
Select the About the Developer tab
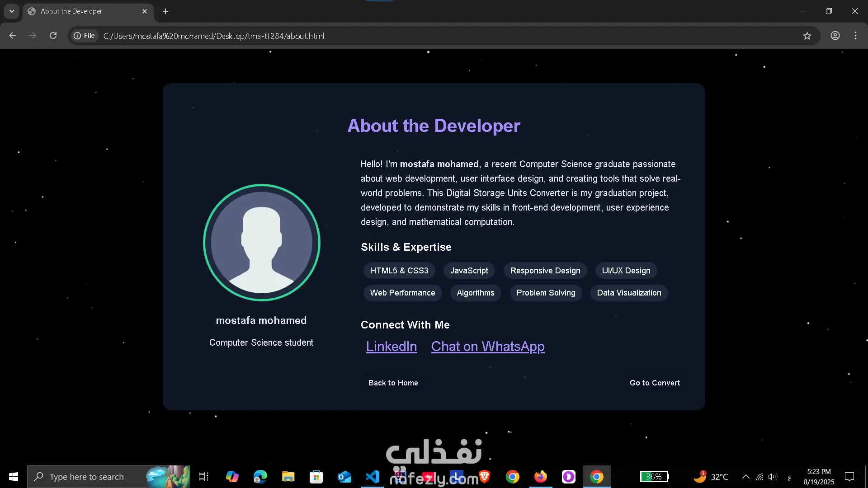pyautogui.click(x=81, y=11)
